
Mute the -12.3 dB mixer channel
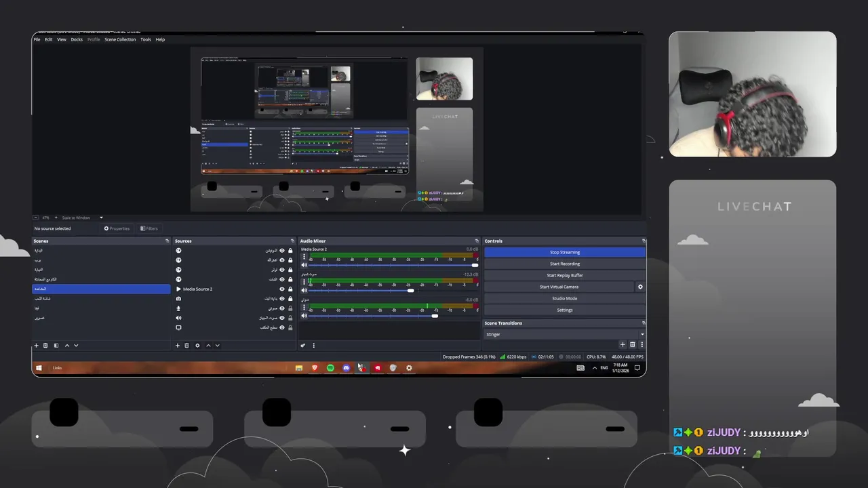point(304,290)
